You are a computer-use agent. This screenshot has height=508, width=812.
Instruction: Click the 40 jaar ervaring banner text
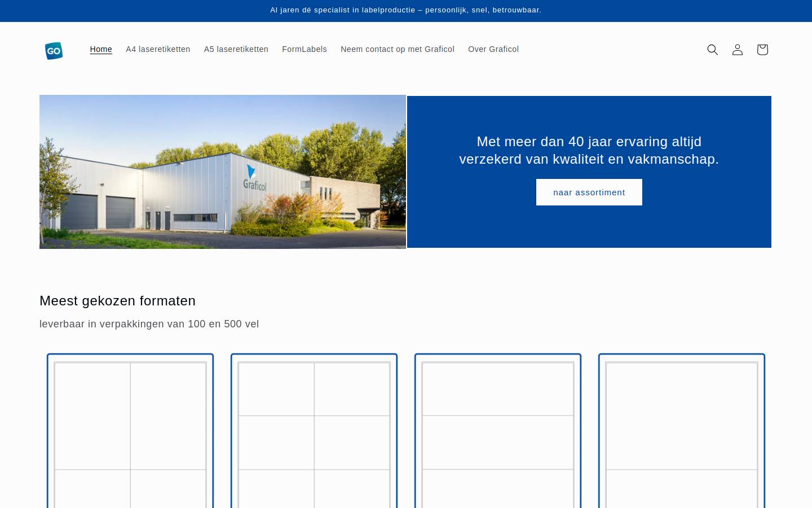point(589,150)
